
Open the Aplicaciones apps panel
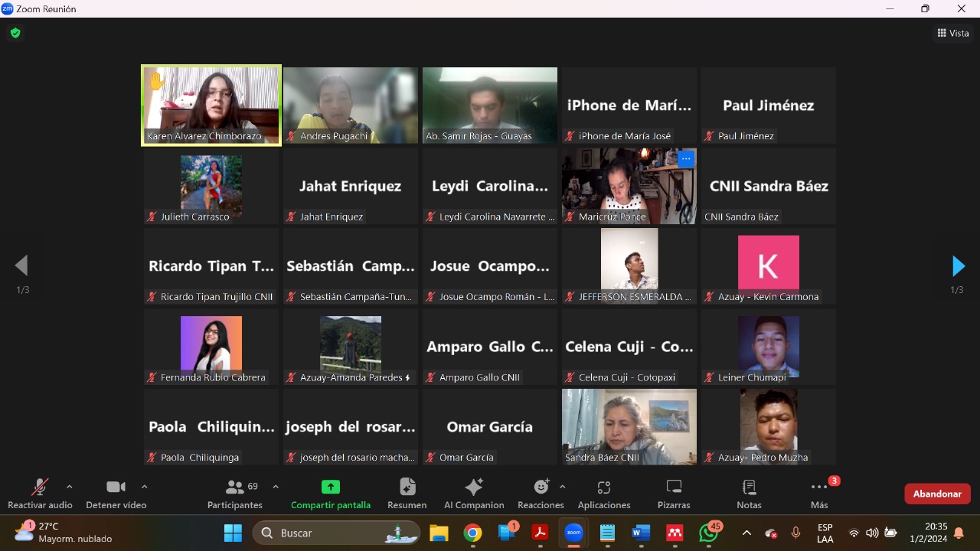[604, 494]
